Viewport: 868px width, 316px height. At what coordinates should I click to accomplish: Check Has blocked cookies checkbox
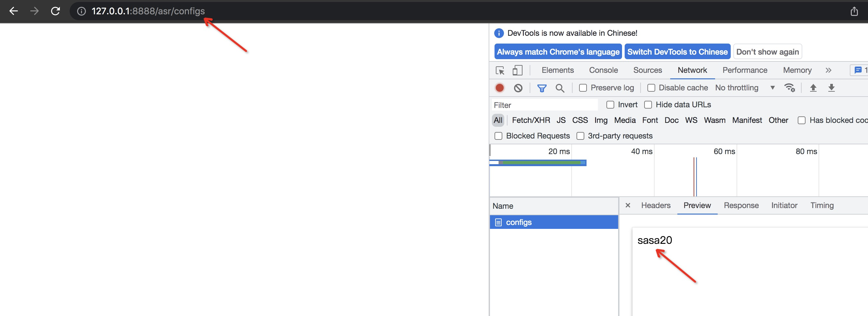pyautogui.click(x=802, y=120)
